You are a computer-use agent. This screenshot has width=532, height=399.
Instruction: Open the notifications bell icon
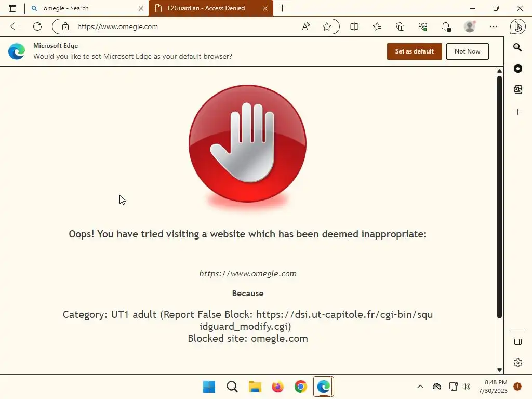pos(446,26)
